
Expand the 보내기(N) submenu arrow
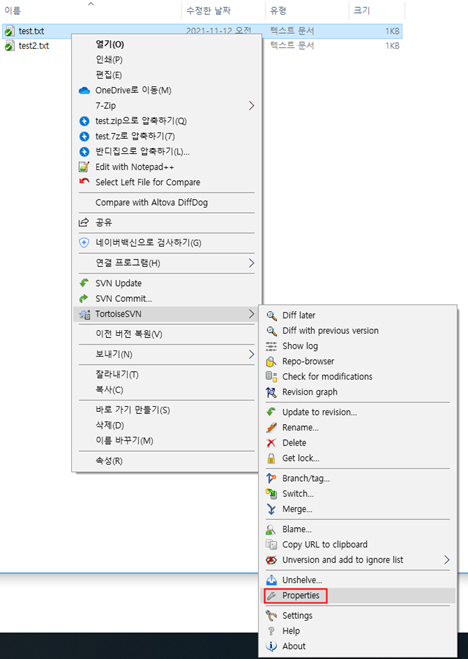[251, 354]
